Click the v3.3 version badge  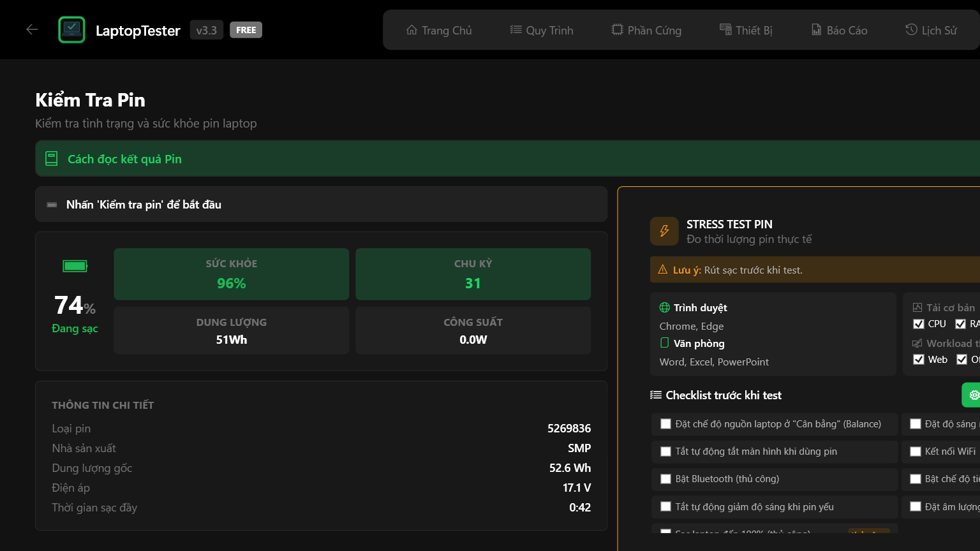206,30
